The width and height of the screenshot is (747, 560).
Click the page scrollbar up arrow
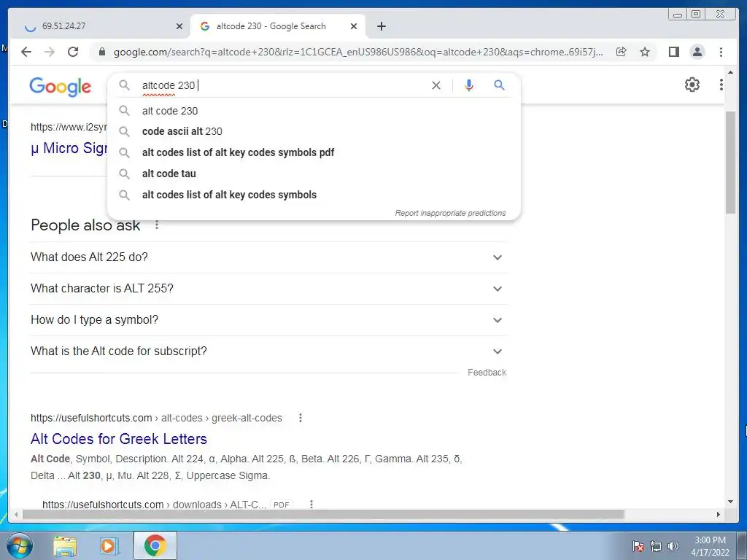click(730, 72)
